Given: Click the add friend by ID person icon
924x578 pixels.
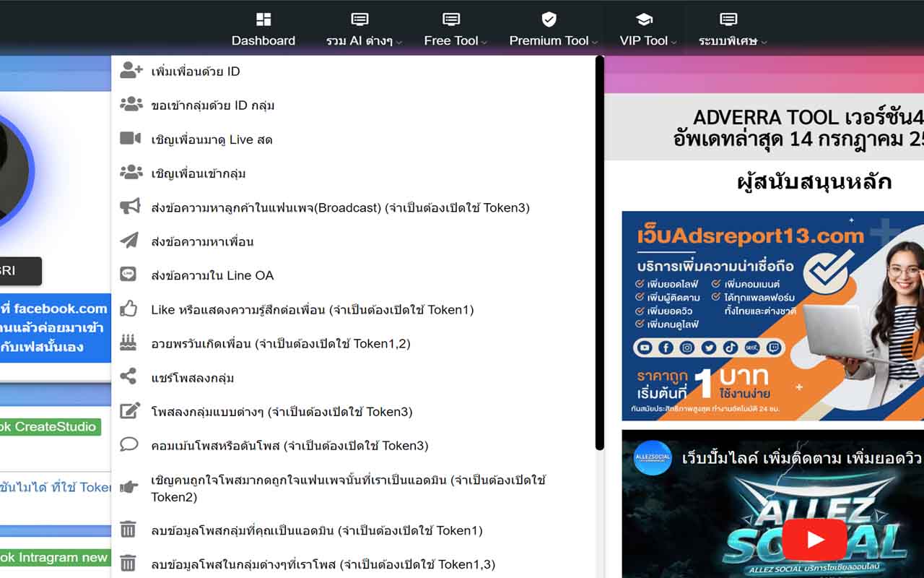Looking at the screenshot, I should tap(129, 71).
